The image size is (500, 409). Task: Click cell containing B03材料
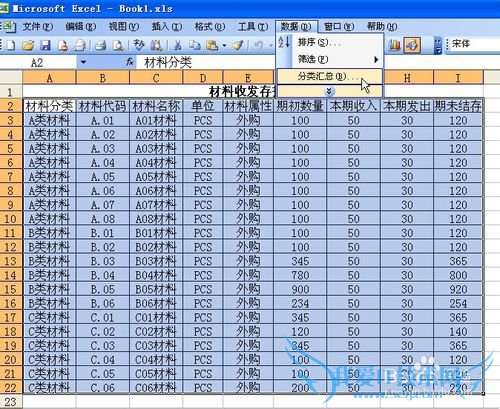pos(156,261)
